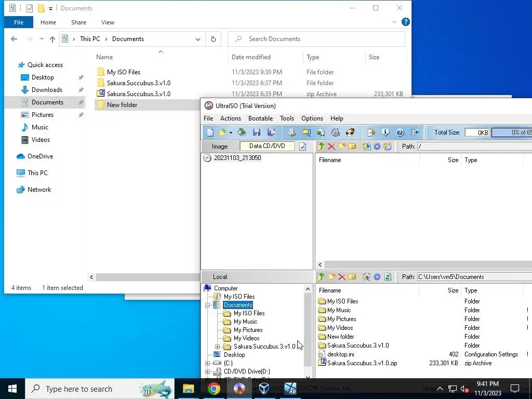Open recent locations chevron beside Explorer forward arrow
Image resolution: width=532 pixels, height=399 pixels.
pyautogui.click(x=42, y=39)
